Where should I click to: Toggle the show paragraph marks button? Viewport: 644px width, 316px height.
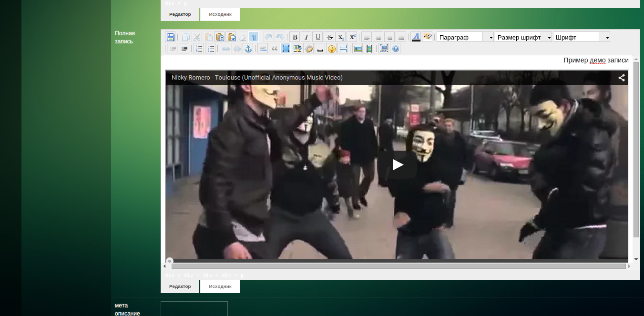click(x=254, y=37)
